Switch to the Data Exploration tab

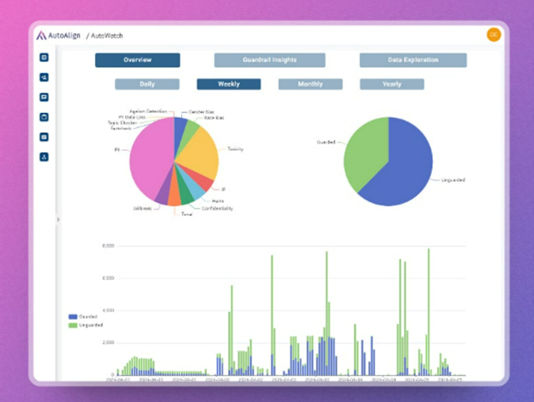pyautogui.click(x=413, y=60)
